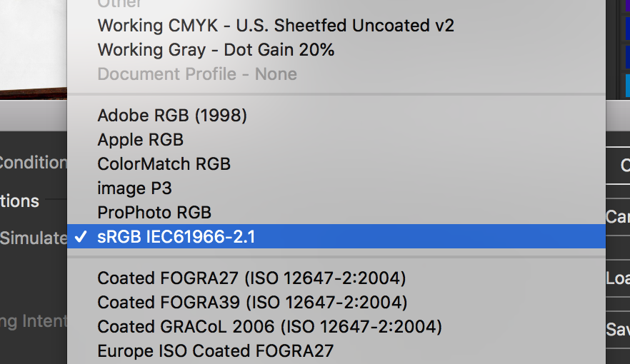The height and width of the screenshot is (364, 630).
Task: Select Coated FOGRA27 (ISO 12647-2:2004)
Action: 251,278
